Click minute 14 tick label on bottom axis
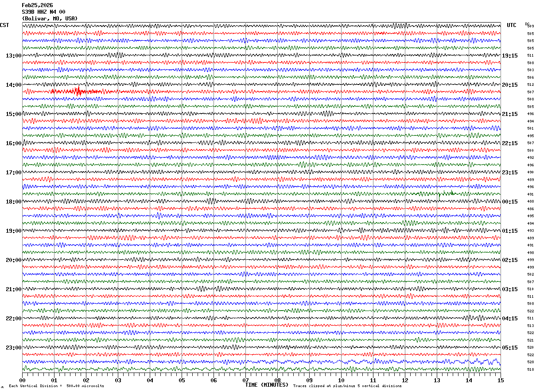 pos(469,380)
